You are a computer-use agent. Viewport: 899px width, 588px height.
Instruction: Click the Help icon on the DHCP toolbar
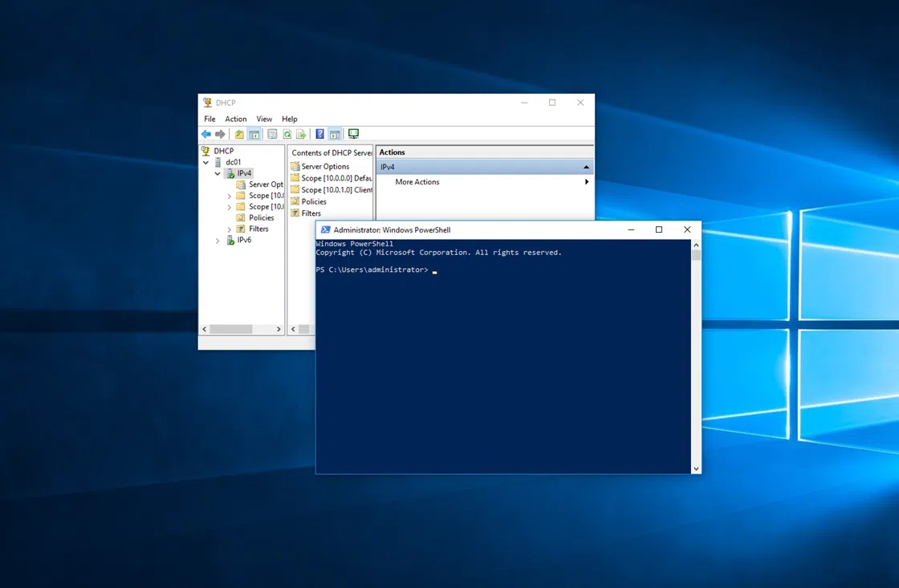[319, 133]
